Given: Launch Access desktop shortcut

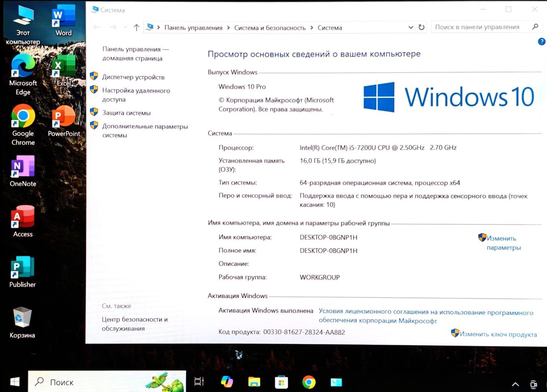Looking at the screenshot, I should pyautogui.click(x=23, y=221).
